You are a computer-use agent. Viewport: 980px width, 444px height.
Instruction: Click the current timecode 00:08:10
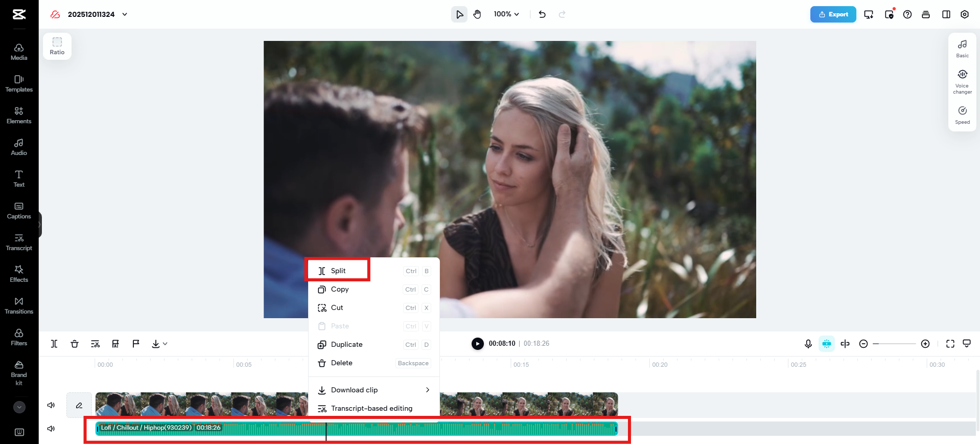tap(502, 343)
